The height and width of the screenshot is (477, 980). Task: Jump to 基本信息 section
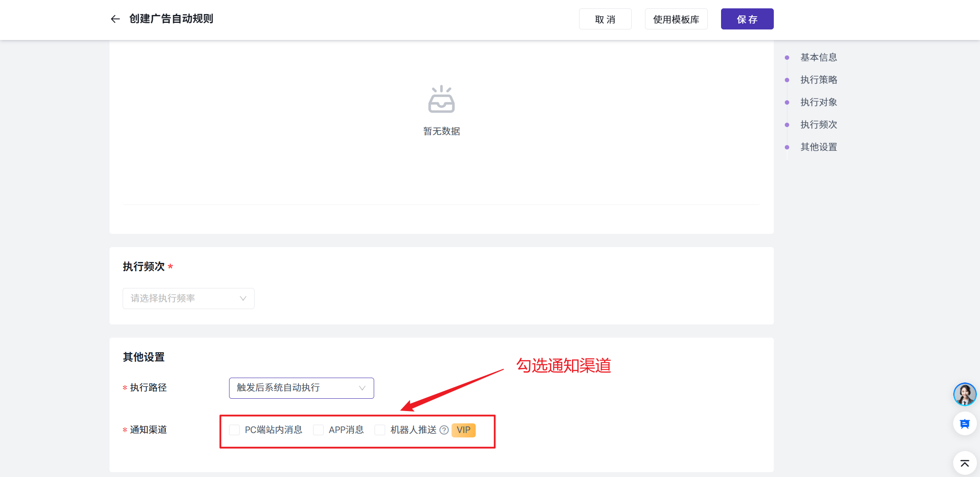tap(818, 58)
